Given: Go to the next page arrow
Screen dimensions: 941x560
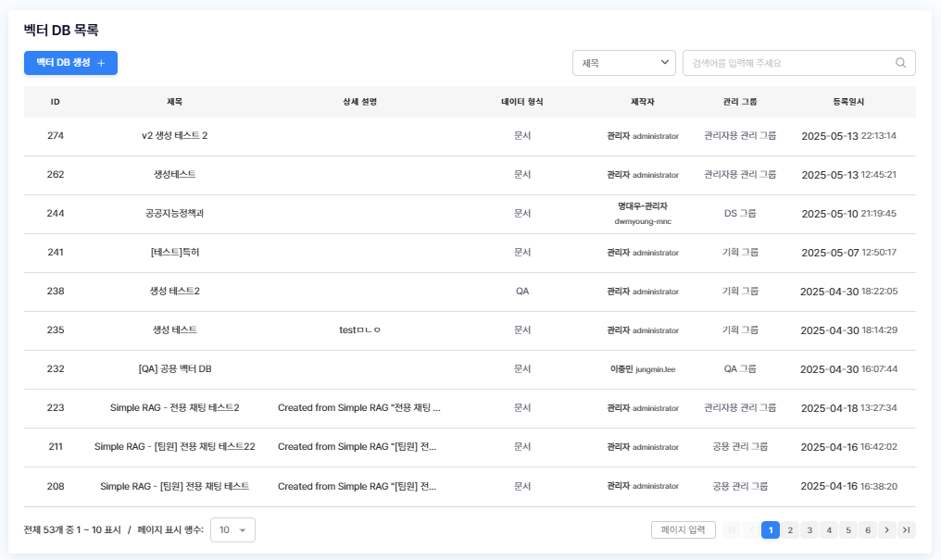Looking at the screenshot, I should [x=887, y=529].
